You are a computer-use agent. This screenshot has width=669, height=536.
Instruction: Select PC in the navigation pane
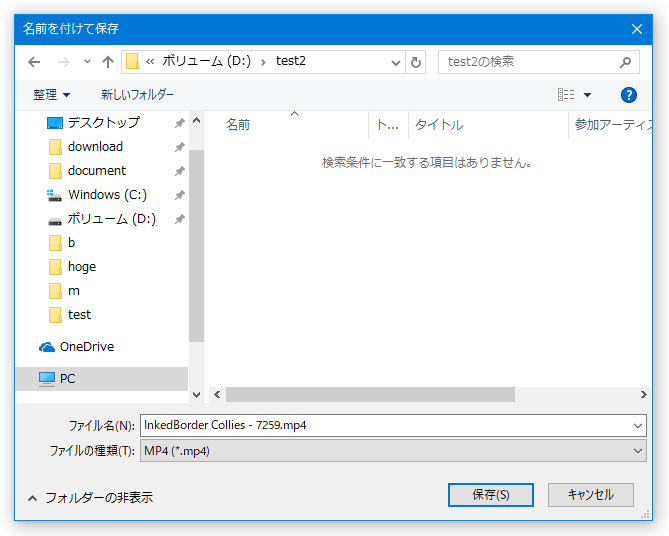102,379
